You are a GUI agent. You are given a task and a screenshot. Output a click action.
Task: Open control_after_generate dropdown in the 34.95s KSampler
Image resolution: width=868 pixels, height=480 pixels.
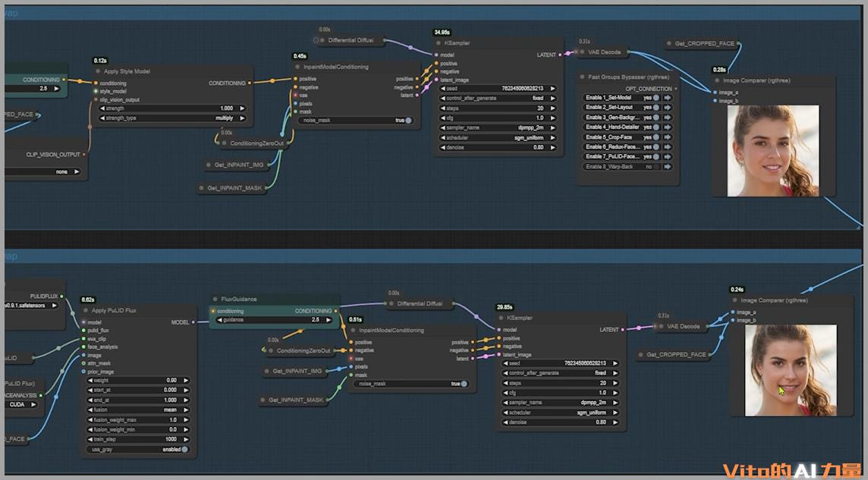coord(498,99)
